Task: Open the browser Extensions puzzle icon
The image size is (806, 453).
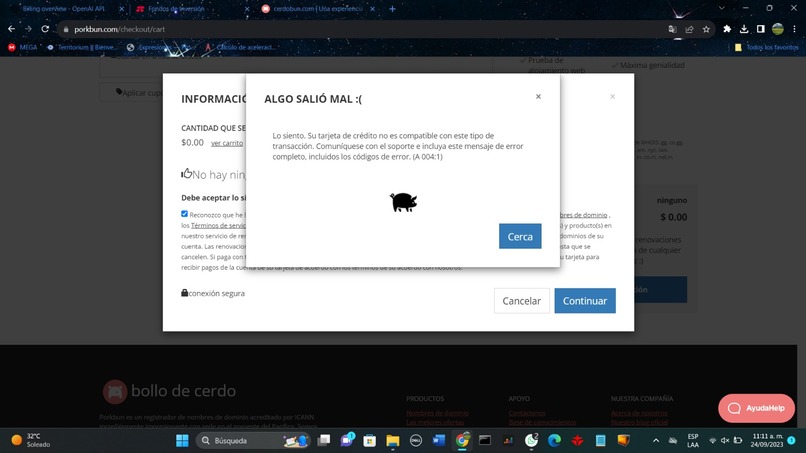Action: (x=727, y=29)
